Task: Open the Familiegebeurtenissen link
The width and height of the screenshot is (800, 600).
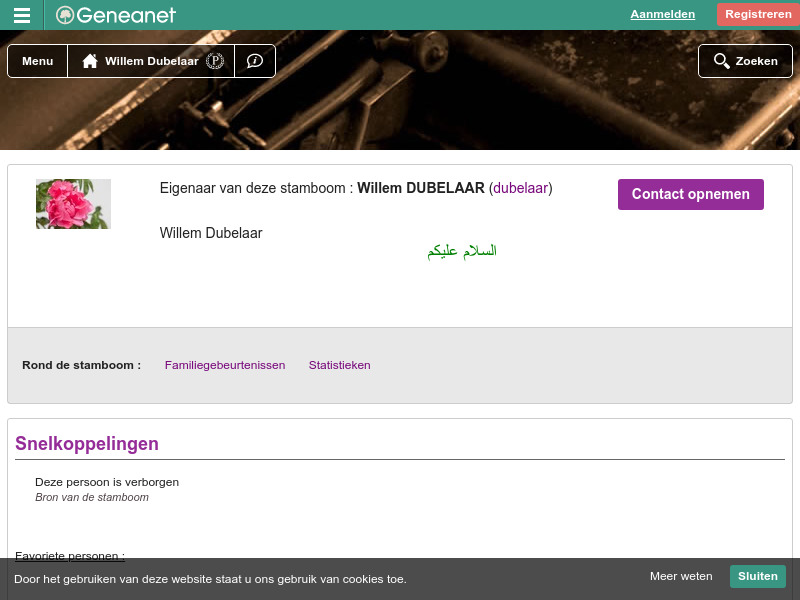Action: 224,365
